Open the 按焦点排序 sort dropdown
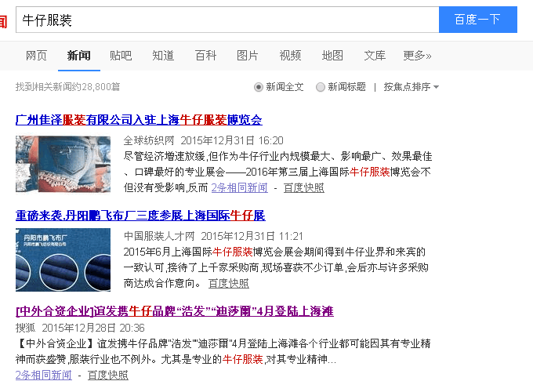Image resolution: width=533 pixels, height=392 pixels. point(412,87)
